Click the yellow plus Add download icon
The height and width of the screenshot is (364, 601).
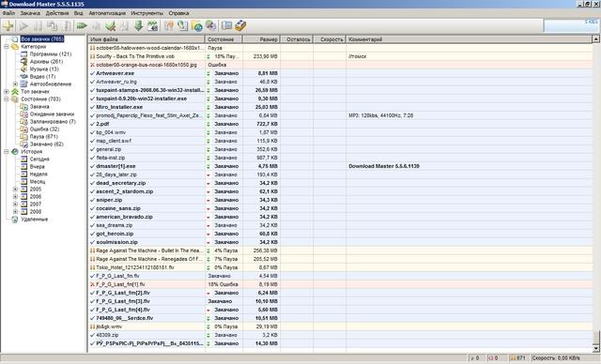pos(8,26)
